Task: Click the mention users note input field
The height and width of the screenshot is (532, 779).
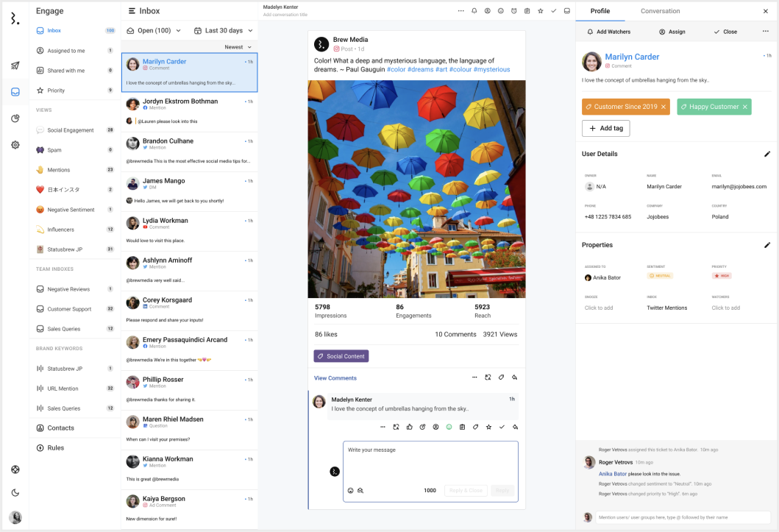Action: pyautogui.click(x=683, y=517)
